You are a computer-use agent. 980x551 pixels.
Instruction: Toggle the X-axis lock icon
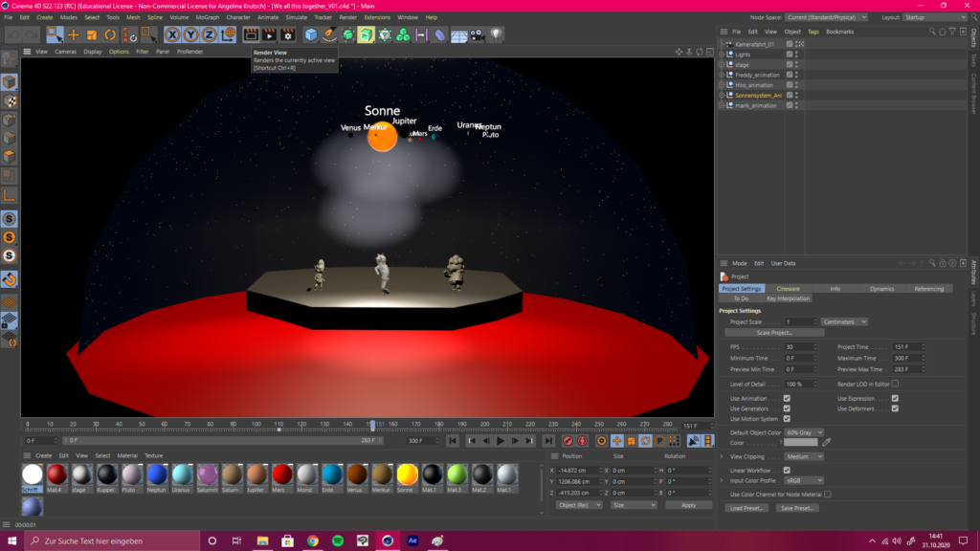pos(172,35)
